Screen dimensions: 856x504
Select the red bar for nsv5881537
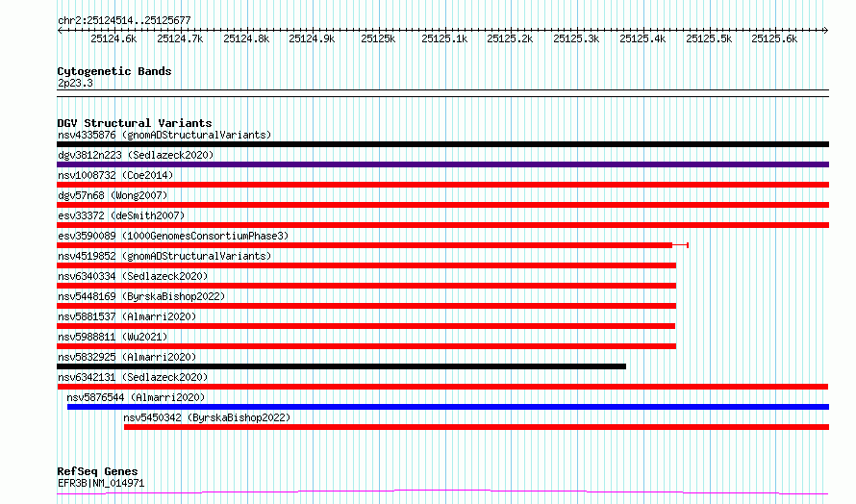(x=365, y=326)
